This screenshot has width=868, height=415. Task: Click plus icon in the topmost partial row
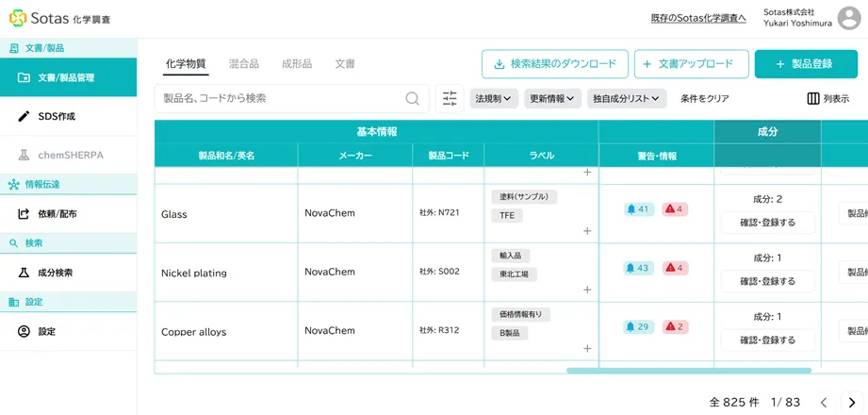[587, 173]
